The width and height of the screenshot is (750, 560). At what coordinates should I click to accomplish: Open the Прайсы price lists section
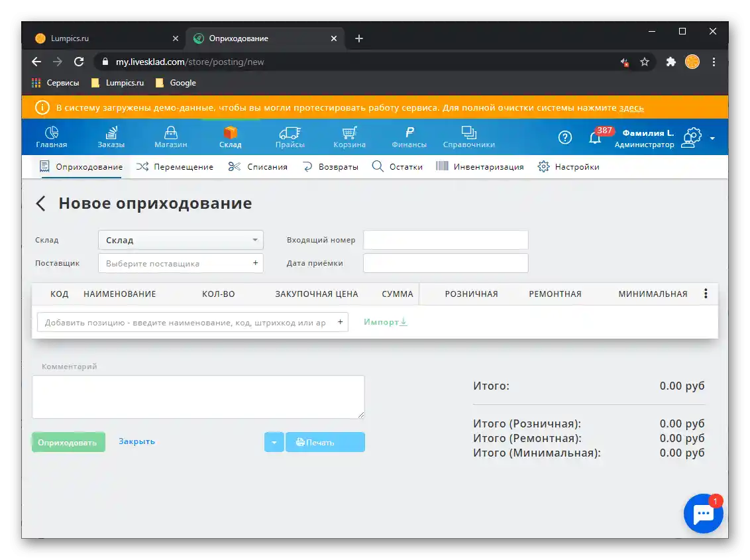(290, 137)
